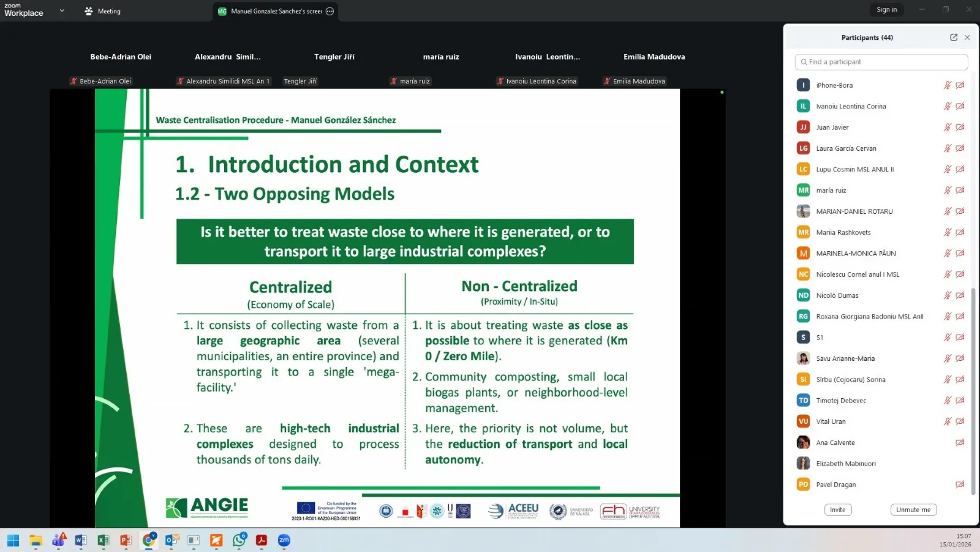Click the Find a participant search field

click(881, 62)
